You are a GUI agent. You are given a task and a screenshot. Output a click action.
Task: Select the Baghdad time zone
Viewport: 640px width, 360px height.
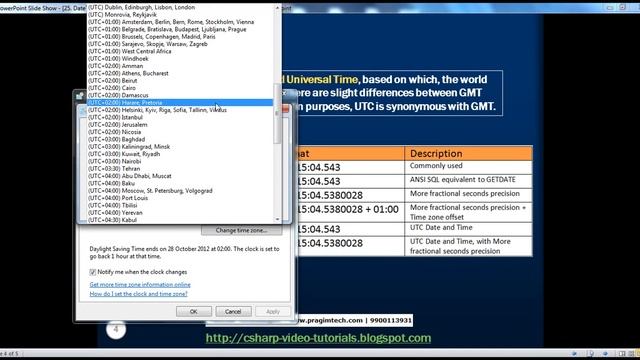180,140
